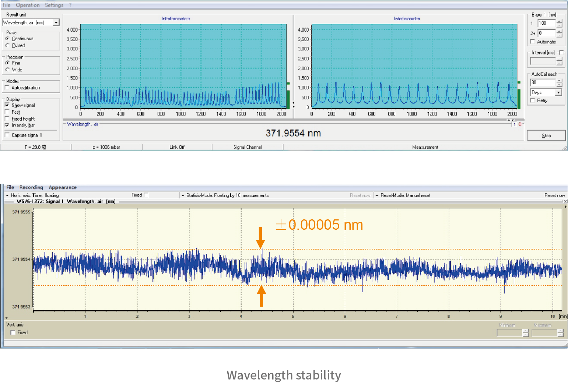This screenshot has width=568, height=392.
Task: Open the Result unit dropdown
Action: coord(56,23)
